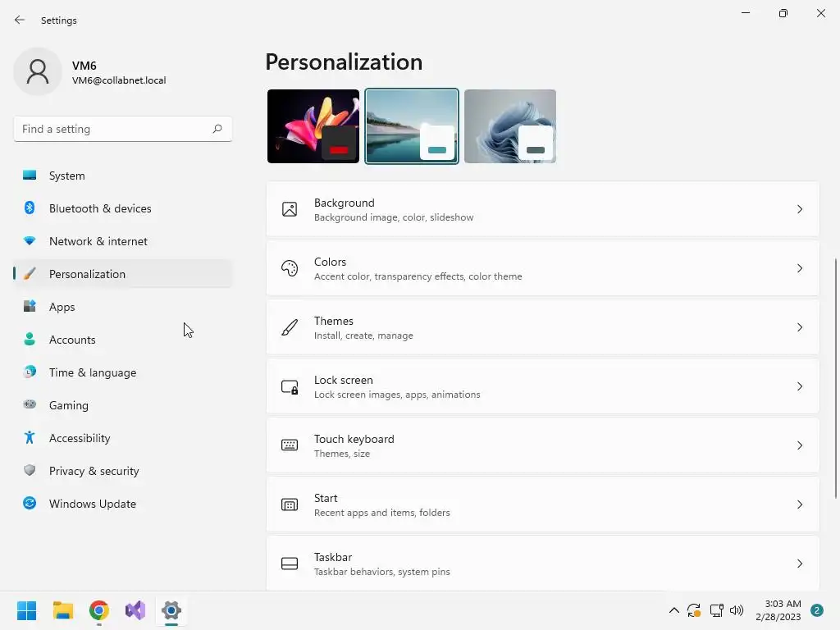Expand Start settings chevron
The height and width of the screenshot is (630, 840).
pos(800,504)
